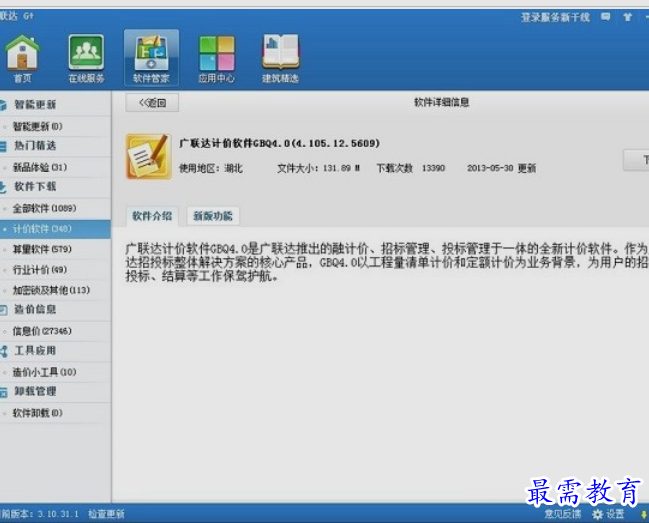Click the 登录服务新干线 login link

[x=555, y=17]
